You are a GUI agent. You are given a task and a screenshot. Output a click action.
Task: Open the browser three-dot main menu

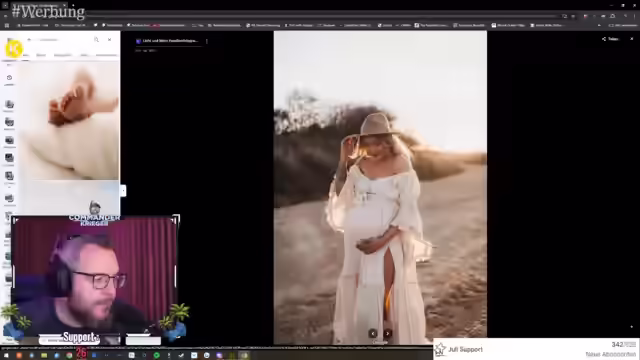point(635,16)
